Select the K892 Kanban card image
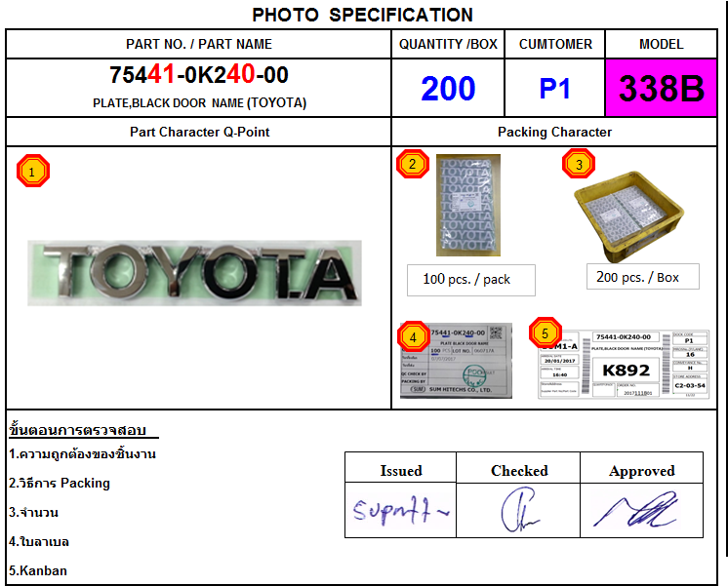Viewport: 728px width, 586px height. tap(624, 365)
